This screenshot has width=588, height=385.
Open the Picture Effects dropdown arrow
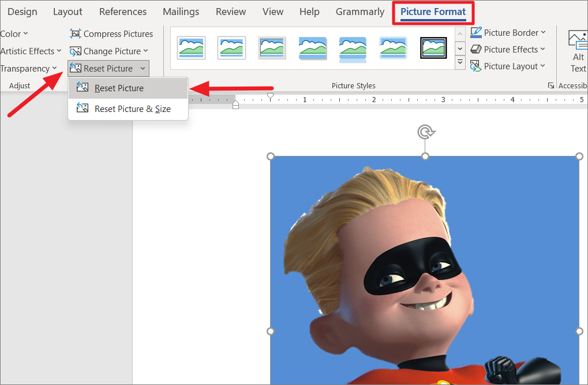click(x=542, y=49)
